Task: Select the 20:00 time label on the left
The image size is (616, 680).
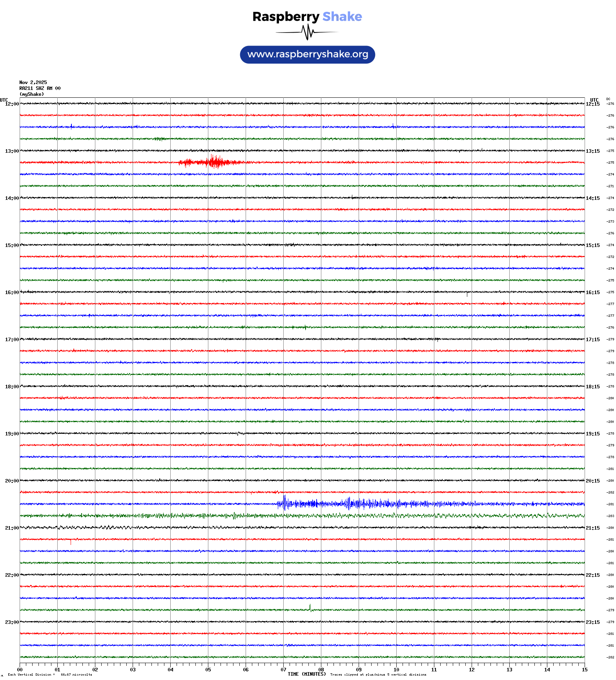Action: [12, 481]
